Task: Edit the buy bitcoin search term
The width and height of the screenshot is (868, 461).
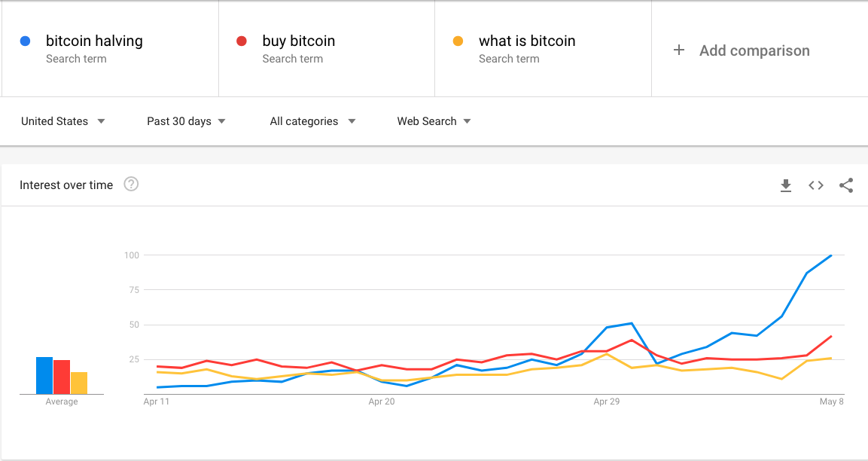Action: coord(299,41)
